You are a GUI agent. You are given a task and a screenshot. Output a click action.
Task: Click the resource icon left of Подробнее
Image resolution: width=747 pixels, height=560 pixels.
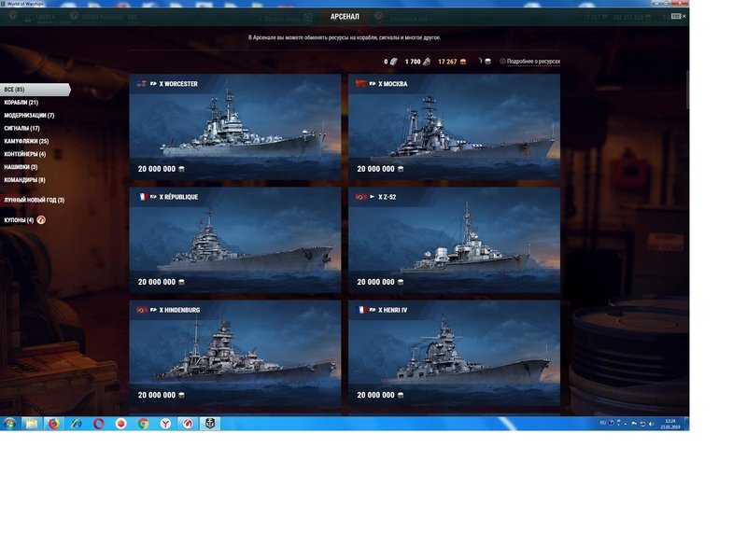487,62
